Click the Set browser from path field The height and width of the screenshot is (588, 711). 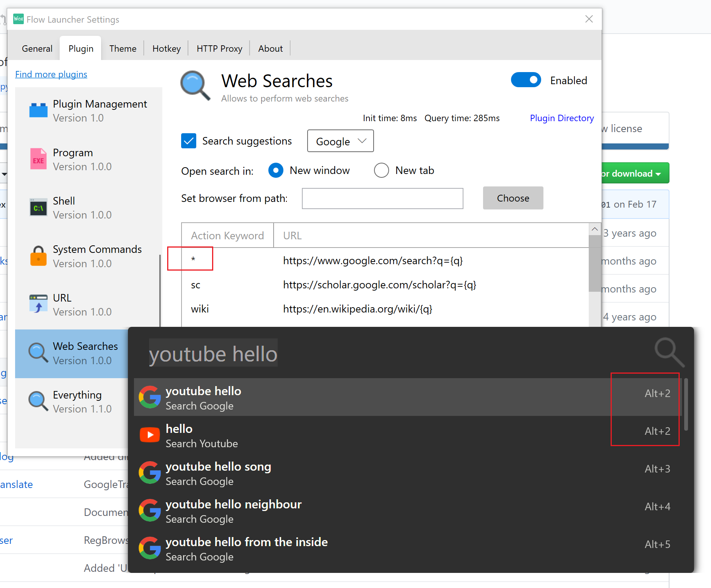pos(382,198)
